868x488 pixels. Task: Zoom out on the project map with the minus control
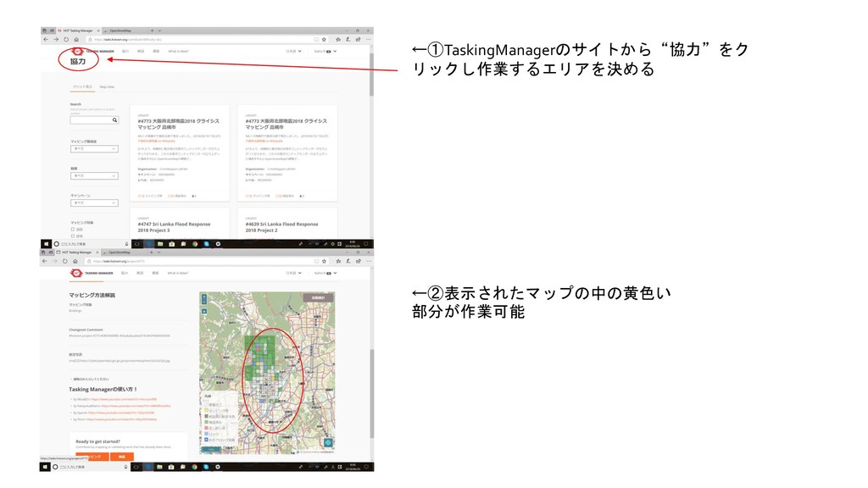(x=203, y=302)
